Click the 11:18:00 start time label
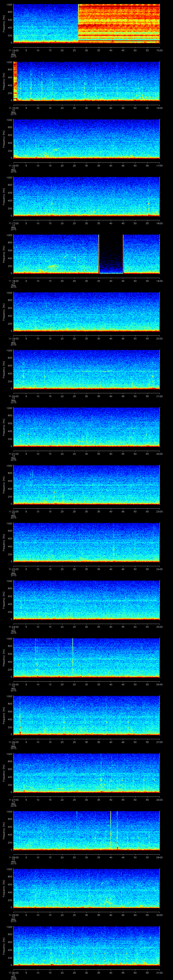Image resolution: width=173 pixels, height=980 pixels. (13, 281)
